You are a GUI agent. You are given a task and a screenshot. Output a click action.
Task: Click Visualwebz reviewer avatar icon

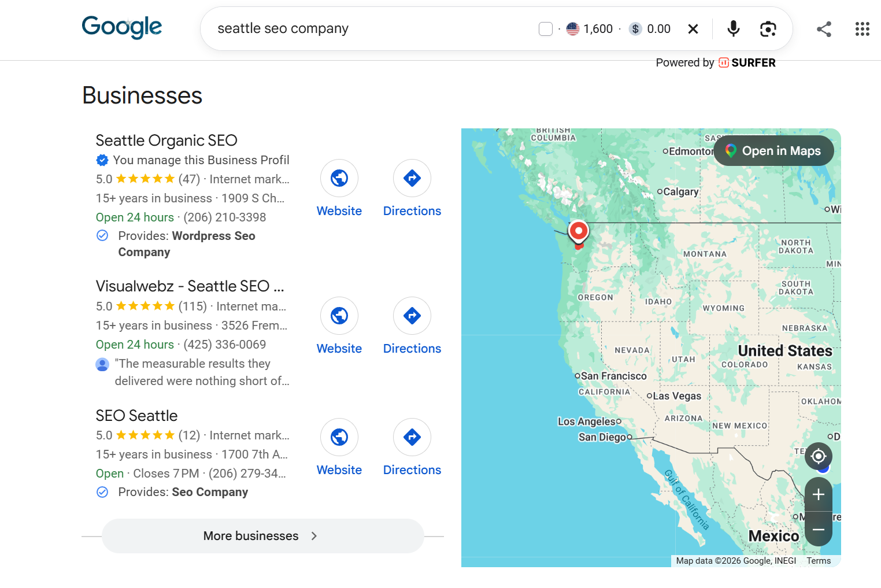coord(102,364)
